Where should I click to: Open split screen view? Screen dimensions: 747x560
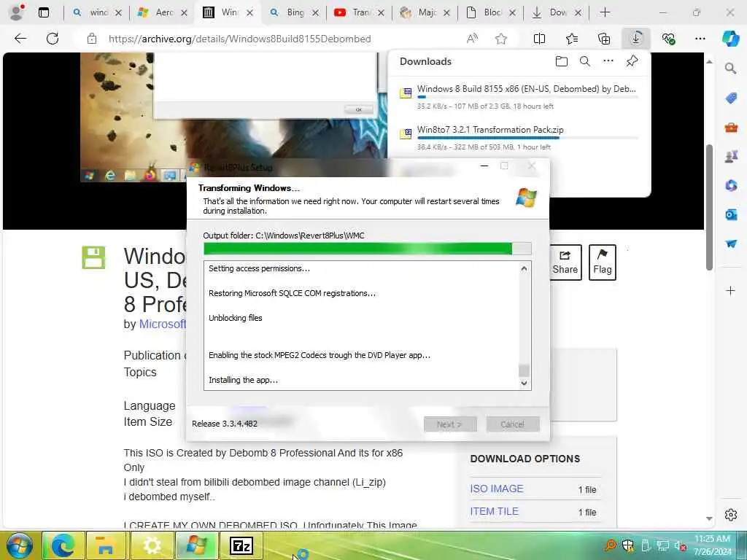click(x=539, y=39)
